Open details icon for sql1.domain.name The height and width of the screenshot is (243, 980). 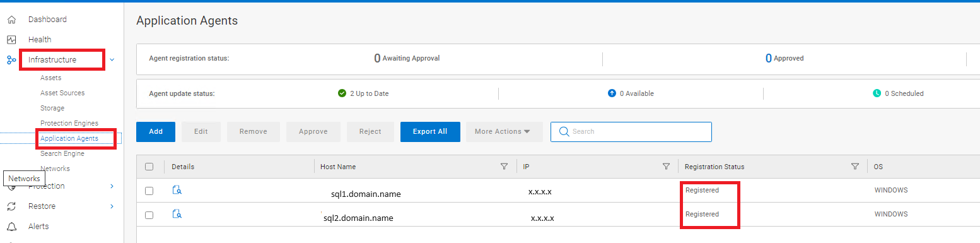[177, 190]
